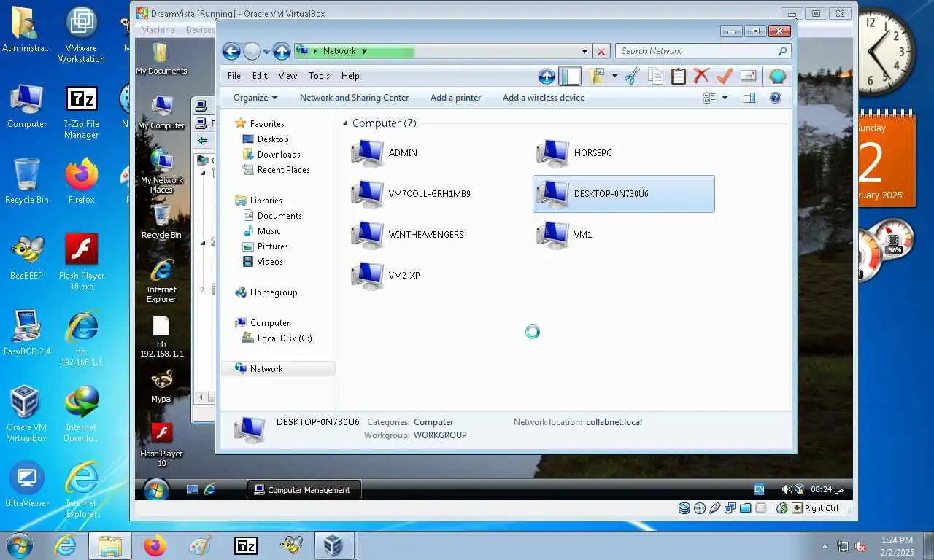This screenshot has width=934, height=560.
Task: Open Videos library
Action: [270, 262]
